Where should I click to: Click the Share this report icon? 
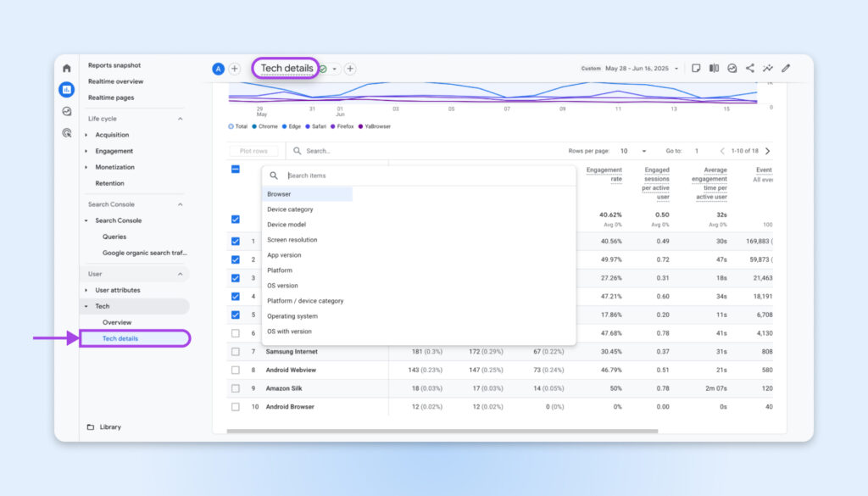tap(749, 69)
